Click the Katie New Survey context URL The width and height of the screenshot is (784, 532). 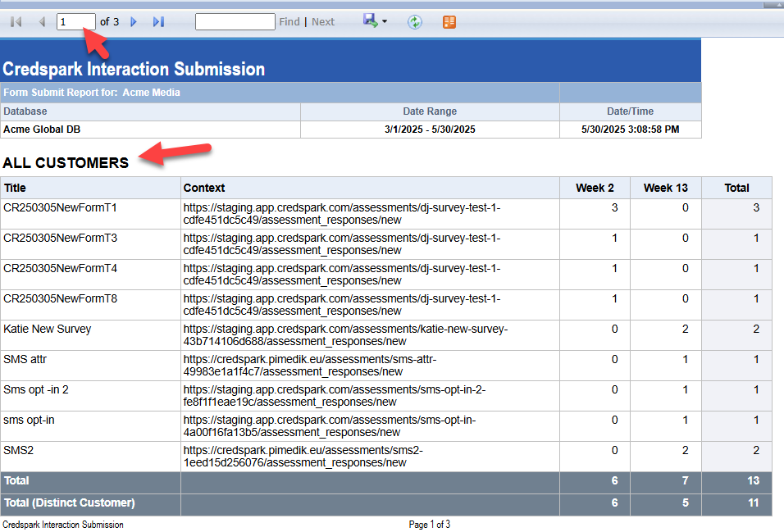coord(345,335)
